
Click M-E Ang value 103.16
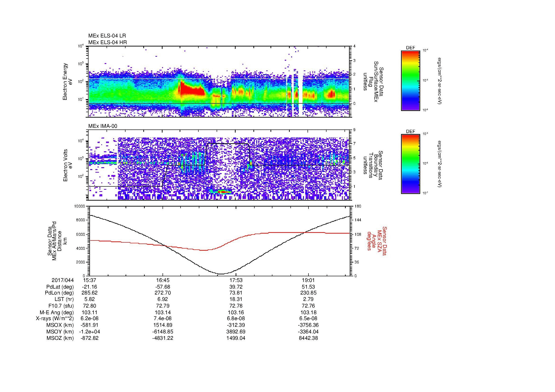click(x=236, y=312)
